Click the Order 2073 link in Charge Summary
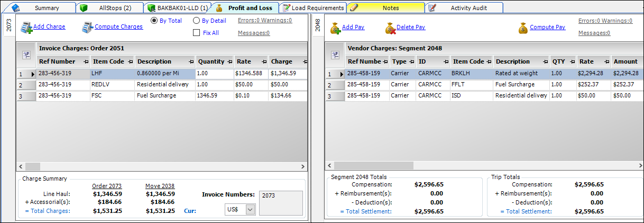Screen dimensions: 644x223 (x=107, y=186)
